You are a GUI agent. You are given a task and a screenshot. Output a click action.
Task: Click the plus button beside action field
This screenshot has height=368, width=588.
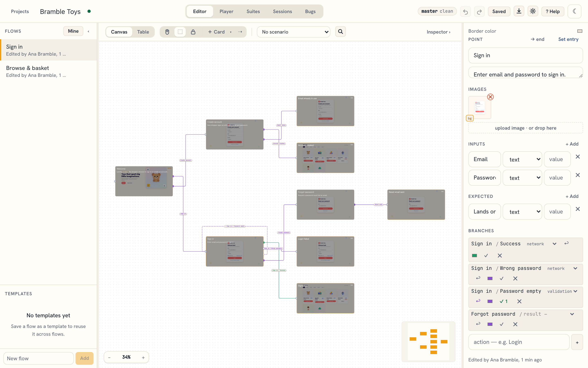577,342
